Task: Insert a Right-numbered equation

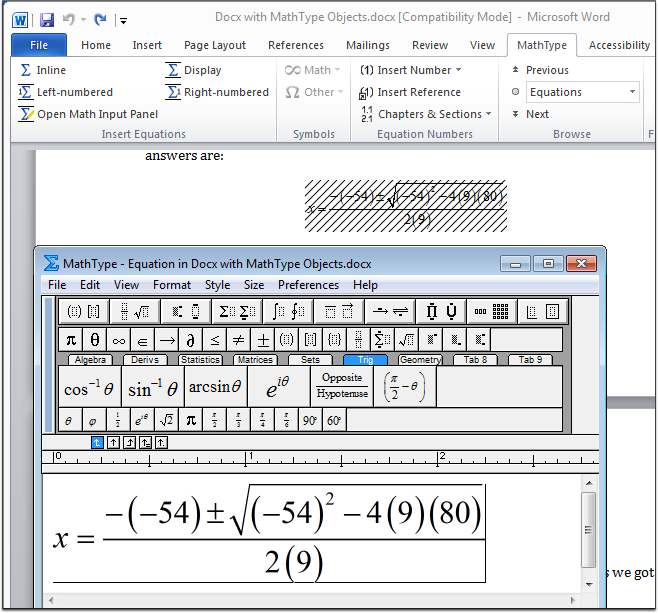Action: coord(217,92)
